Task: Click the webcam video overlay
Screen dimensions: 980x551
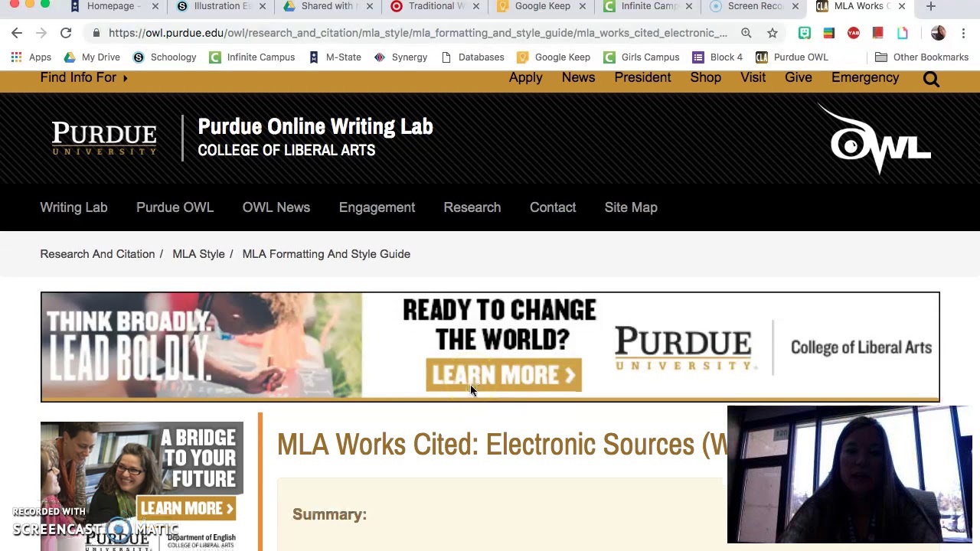Action: pyautogui.click(x=850, y=474)
